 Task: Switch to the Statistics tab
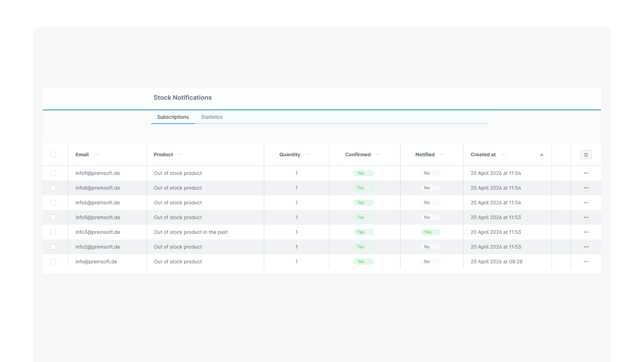(x=212, y=117)
